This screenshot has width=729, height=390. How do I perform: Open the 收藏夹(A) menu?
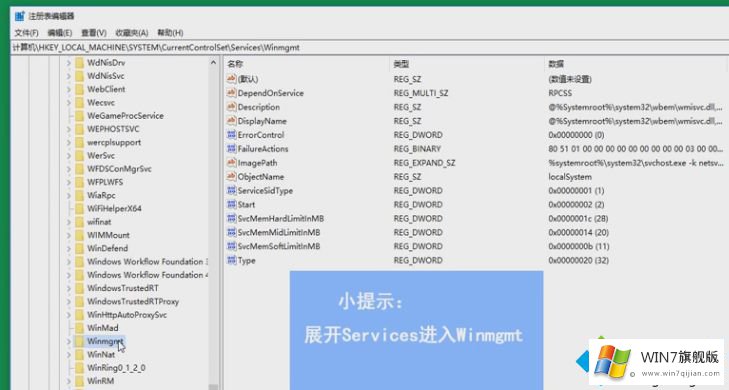tap(132, 33)
